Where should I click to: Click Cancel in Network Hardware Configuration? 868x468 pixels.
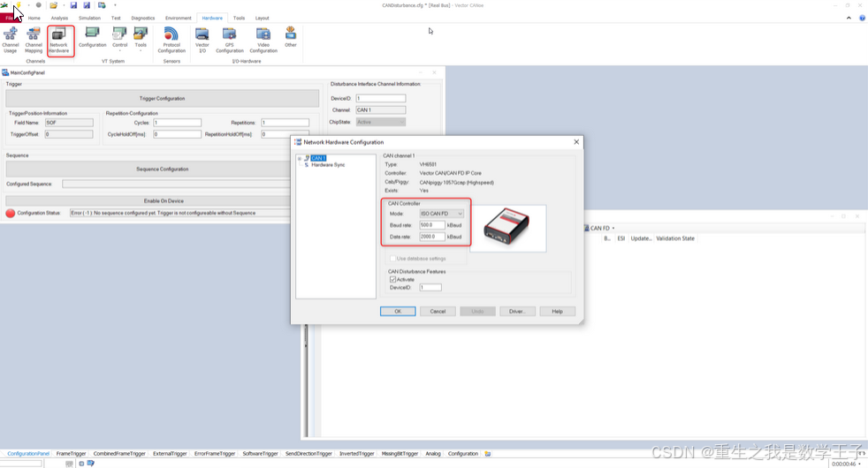(438, 312)
